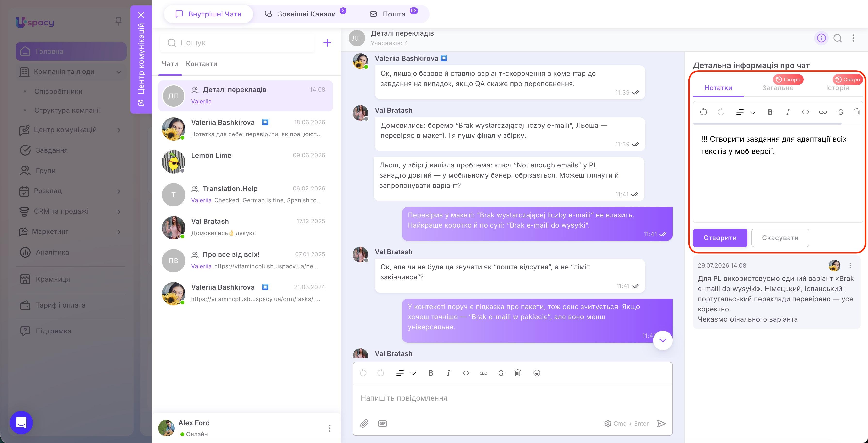
Task: Expand CRM та продажі submenu
Action: tap(119, 212)
